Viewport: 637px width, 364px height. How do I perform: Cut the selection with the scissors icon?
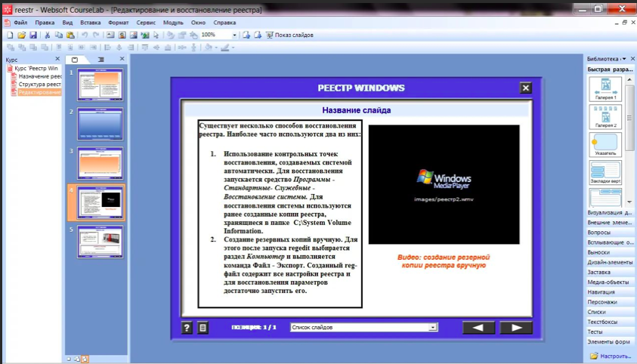click(x=47, y=35)
